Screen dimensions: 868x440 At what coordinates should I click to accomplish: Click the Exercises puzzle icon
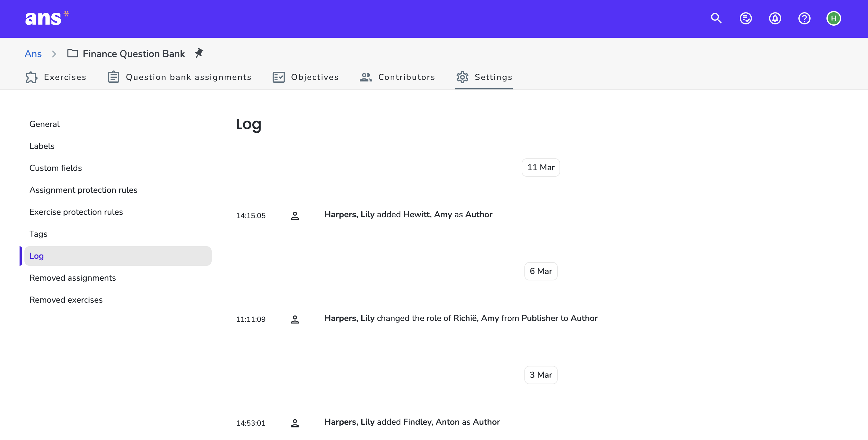[x=31, y=77]
